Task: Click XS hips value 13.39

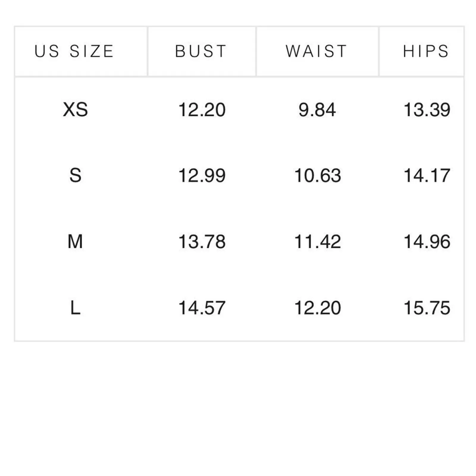Action: (427, 109)
